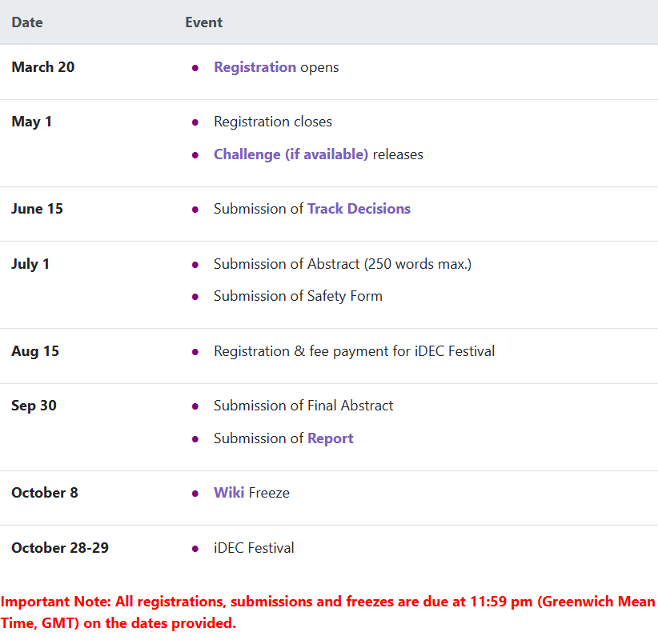Viewport: 658px width, 644px height.
Task: Click the Event column header
Action: coord(203,22)
